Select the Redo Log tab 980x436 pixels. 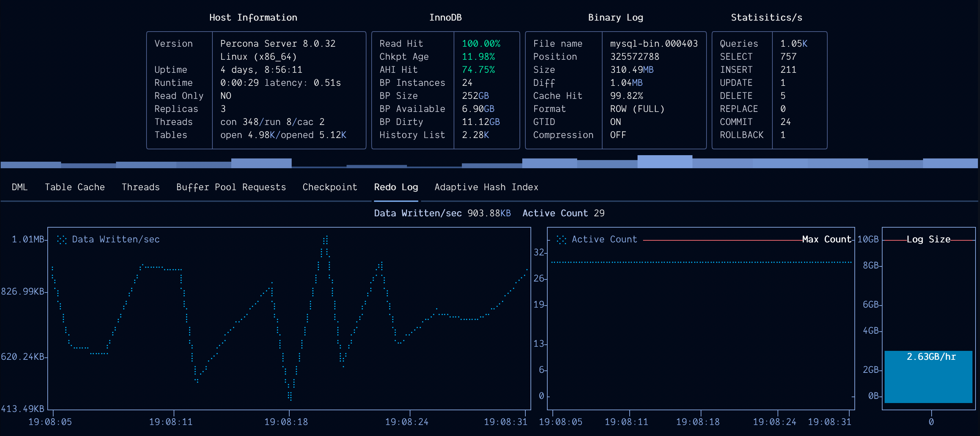coord(396,187)
